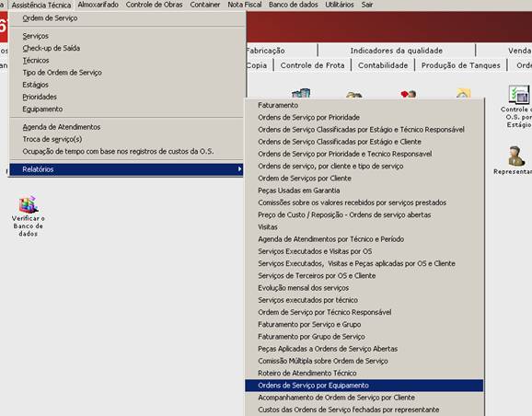
Task: Click Sair in the menu bar
Action: (x=367, y=5)
